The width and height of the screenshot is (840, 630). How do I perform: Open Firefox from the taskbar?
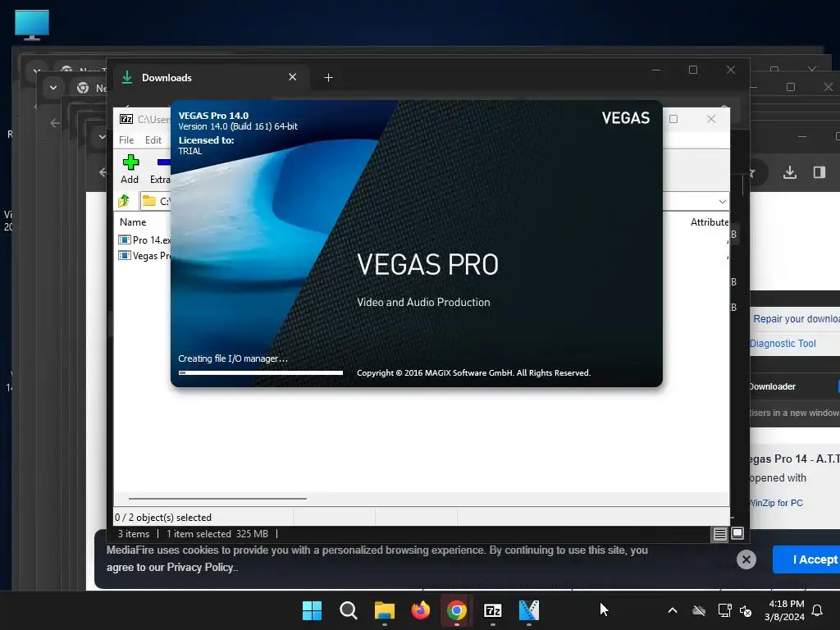click(x=421, y=610)
